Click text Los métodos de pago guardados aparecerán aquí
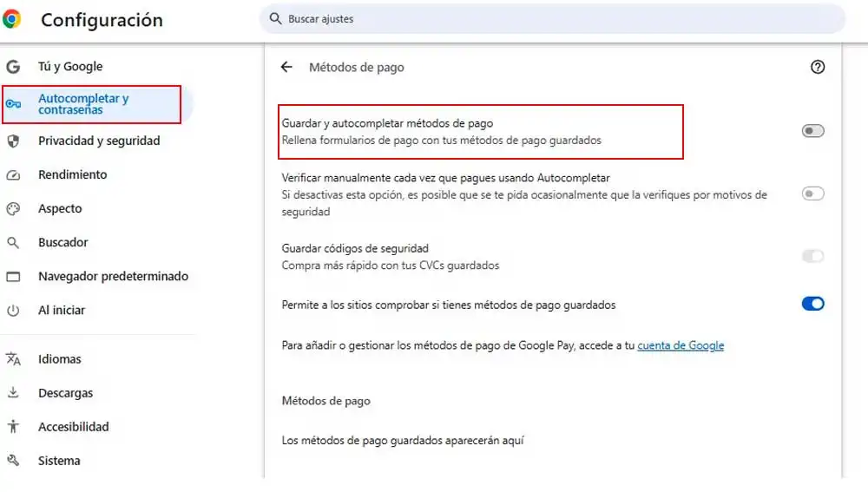The image size is (868, 492). pyautogui.click(x=403, y=441)
